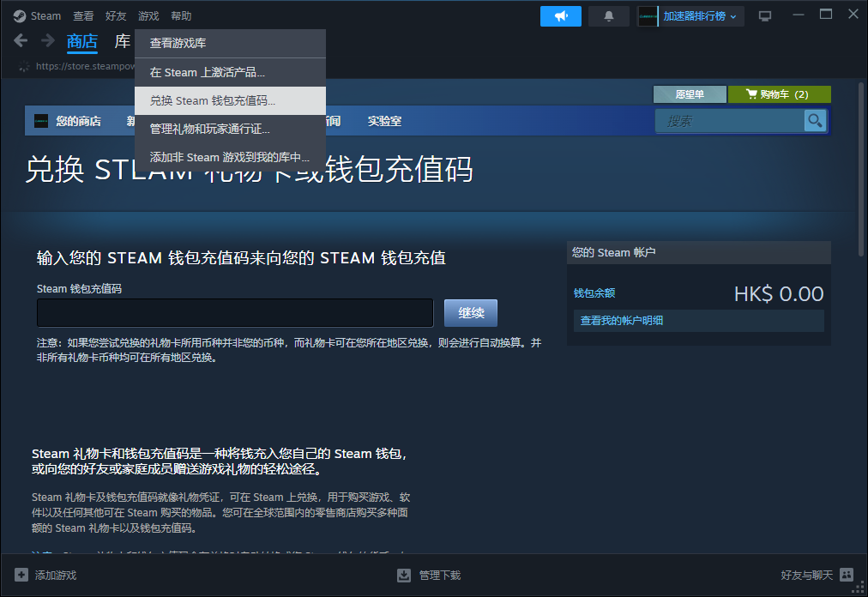Open the 愿望单 wishlist button

(690, 94)
